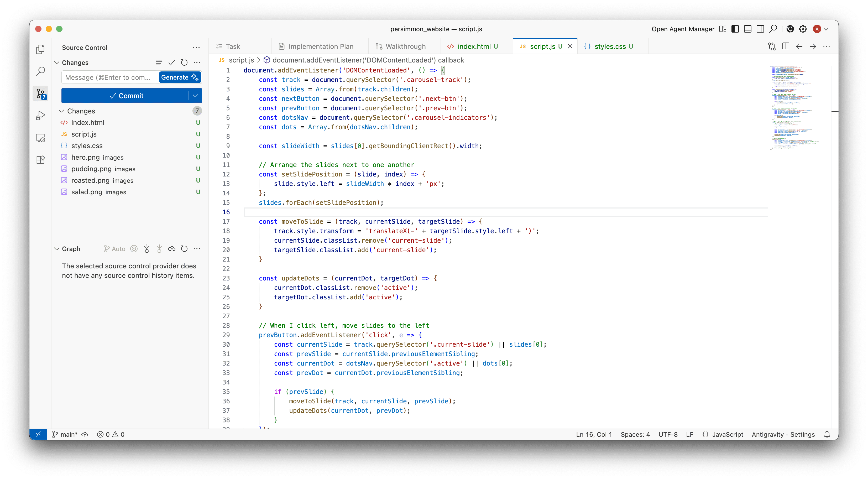The width and height of the screenshot is (868, 479).
Task: Click the Graph go to current history item icon
Action: pyautogui.click(x=134, y=249)
